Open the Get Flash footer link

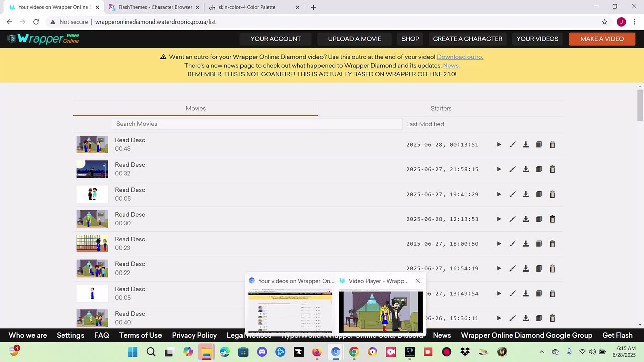(x=617, y=335)
